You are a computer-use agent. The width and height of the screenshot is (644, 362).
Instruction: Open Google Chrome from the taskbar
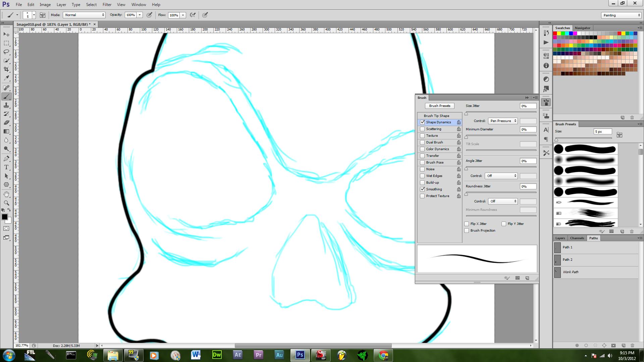click(x=383, y=355)
